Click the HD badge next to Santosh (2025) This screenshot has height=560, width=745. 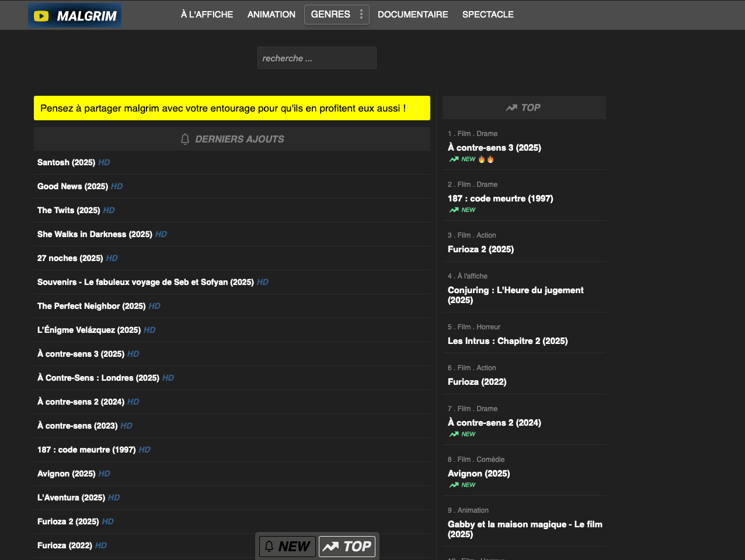104,163
